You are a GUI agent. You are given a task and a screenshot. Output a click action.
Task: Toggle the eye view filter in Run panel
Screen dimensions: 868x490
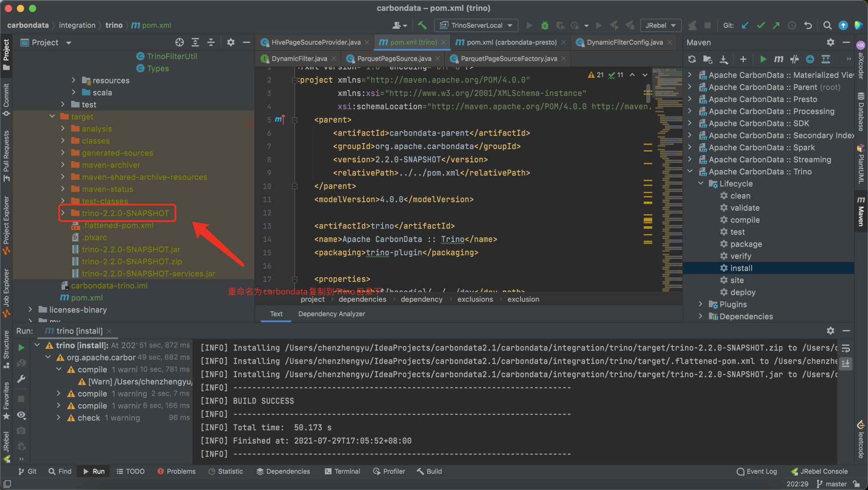(21, 415)
